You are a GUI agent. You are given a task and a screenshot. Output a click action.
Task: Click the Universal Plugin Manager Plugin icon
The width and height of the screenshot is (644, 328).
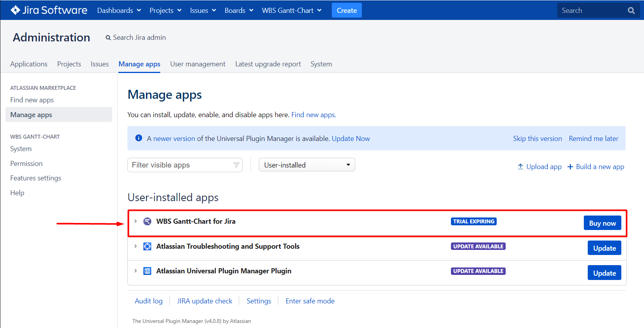point(147,271)
